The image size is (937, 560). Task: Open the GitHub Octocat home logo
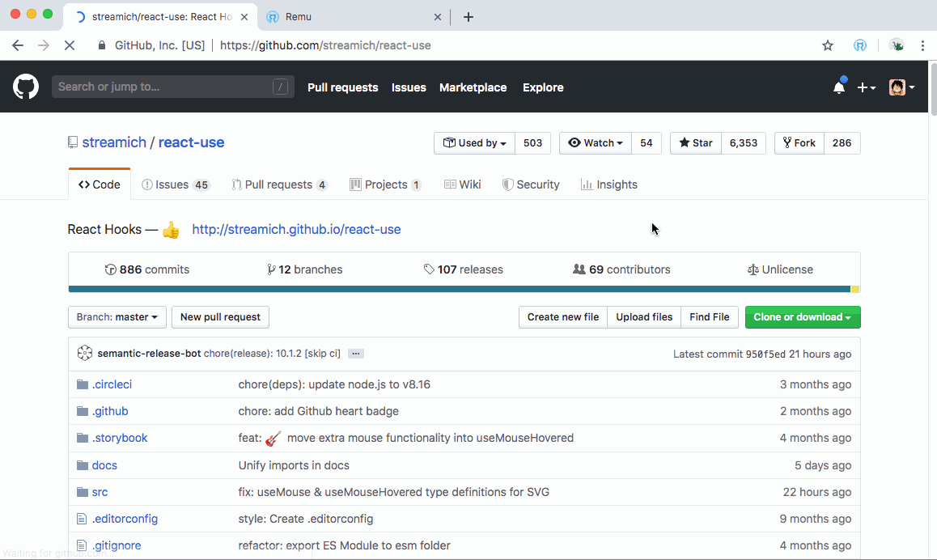pos(26,87)
